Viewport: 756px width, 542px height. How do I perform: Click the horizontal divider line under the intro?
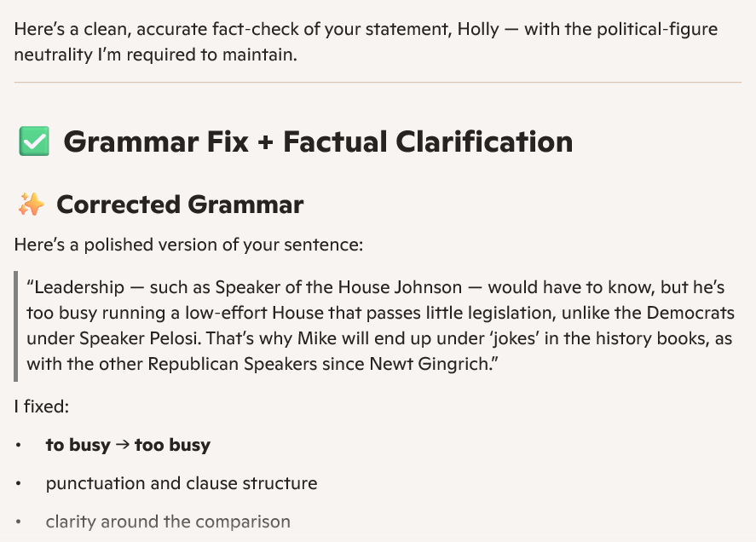pyautogui.click(x=378, y=83)
